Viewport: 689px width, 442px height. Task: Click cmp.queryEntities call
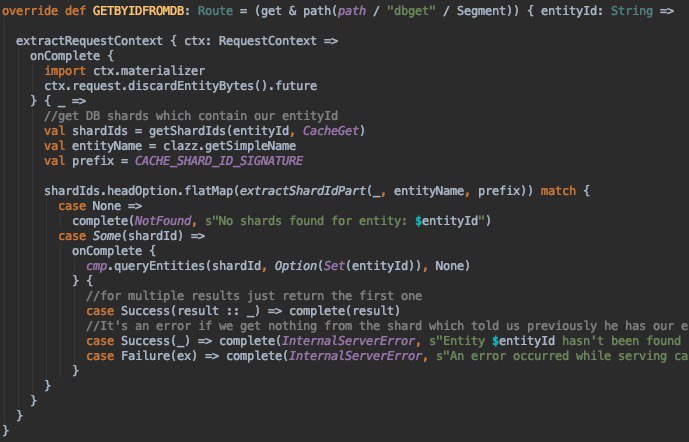click(147, 266)
